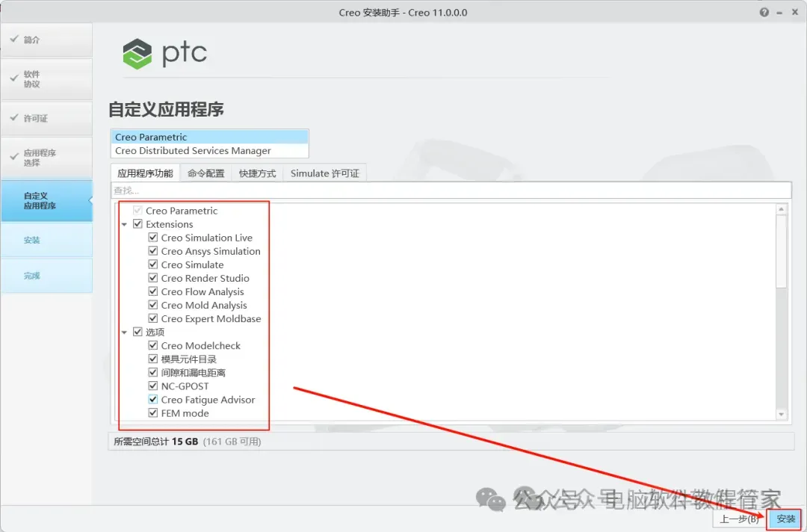807x532 pixels.
Task: Uncheck Creo Fatigue Advisor
Action: pyautogui.click(x=153, y=399)
